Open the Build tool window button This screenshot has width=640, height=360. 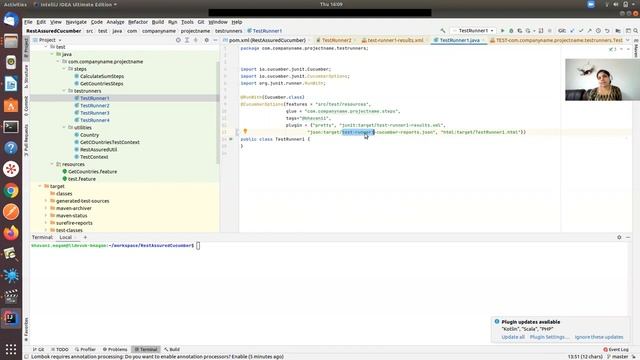pyautogui.click(x=172, y=349)
